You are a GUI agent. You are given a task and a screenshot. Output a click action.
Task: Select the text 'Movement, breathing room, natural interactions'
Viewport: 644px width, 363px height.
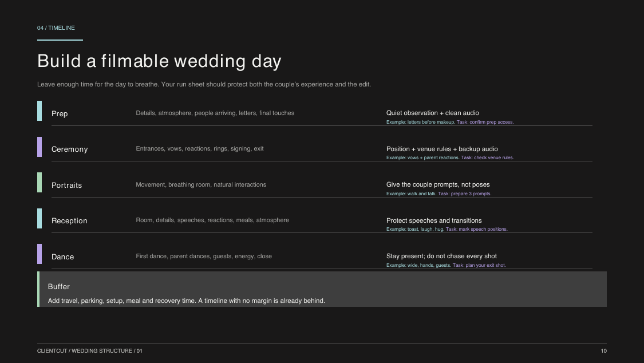(201, 185)
